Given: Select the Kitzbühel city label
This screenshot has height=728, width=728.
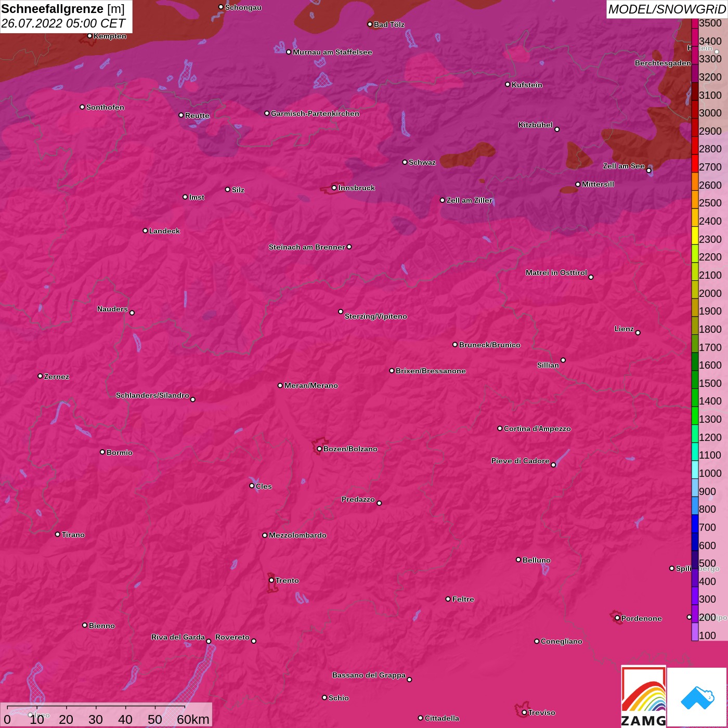Looking at the screenshot, I should point(535,125).
